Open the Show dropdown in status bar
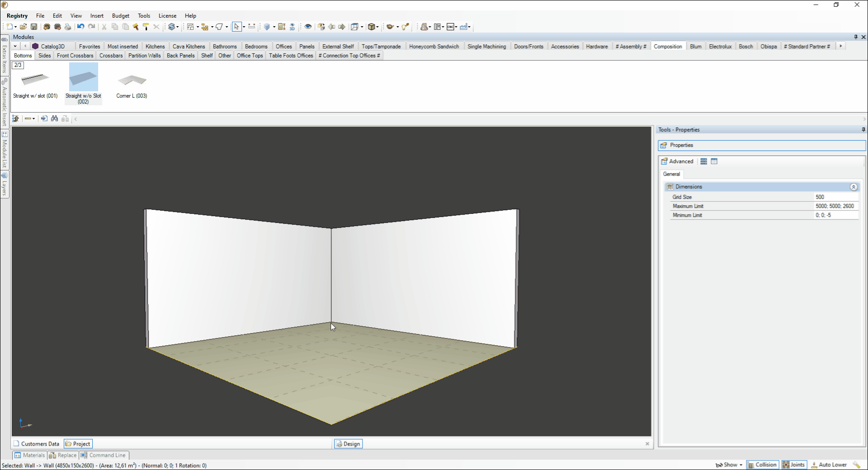This screenshot has width=868, height=470. tap(729, 465)
